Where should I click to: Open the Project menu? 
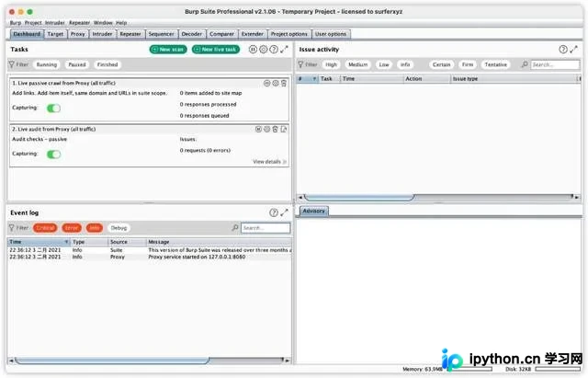pyautogui.click(x=33, y=22)
